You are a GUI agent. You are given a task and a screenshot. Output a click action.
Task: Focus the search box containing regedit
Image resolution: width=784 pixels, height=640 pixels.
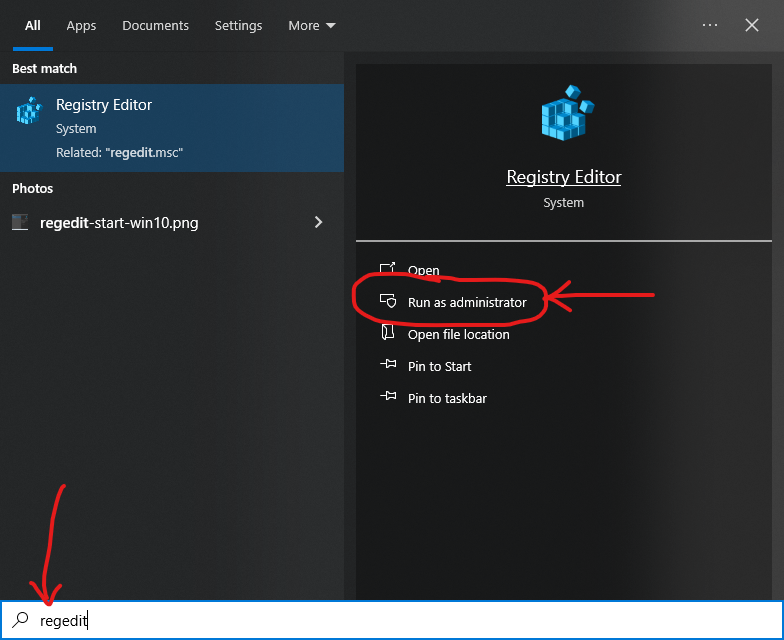click(x=392, y=620)
